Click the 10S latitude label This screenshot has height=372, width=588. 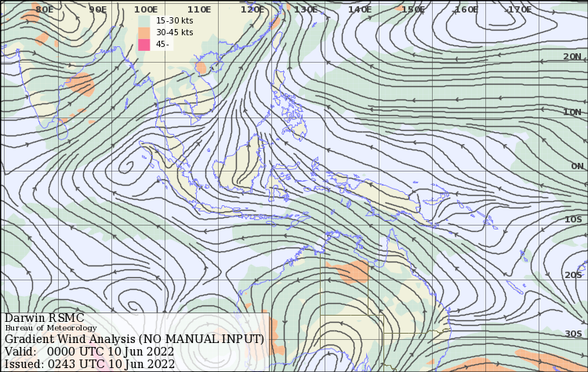coord(574,220)
